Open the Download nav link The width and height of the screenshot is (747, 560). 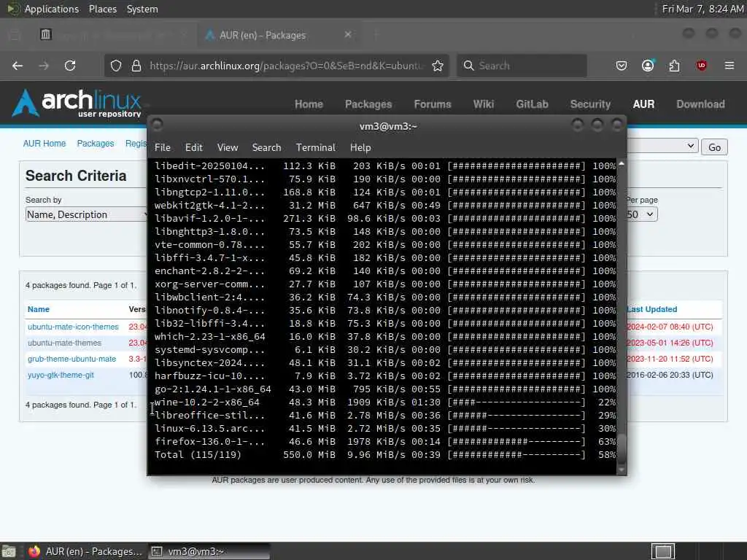click(x=701, y=104)
